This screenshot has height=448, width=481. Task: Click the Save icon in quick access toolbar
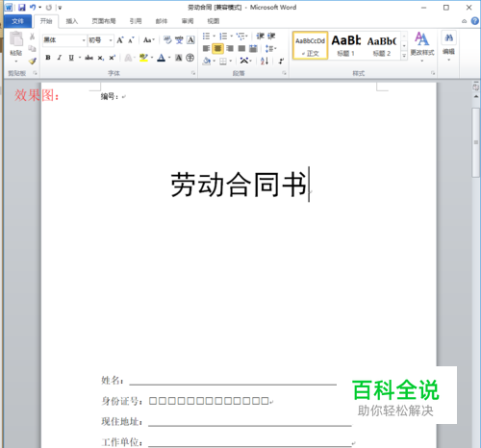click(21, 8)
